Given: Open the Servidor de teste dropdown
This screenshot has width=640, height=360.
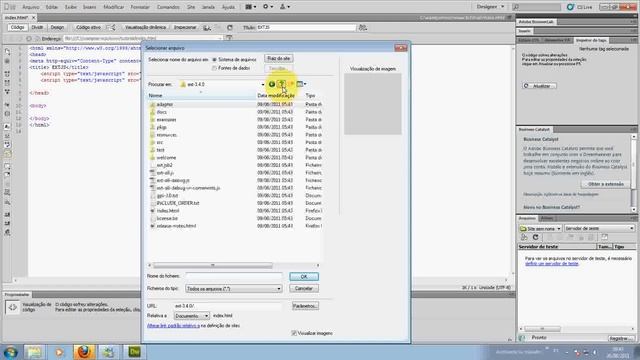Looking at the screenshot, I should click(x=599, y=229).
